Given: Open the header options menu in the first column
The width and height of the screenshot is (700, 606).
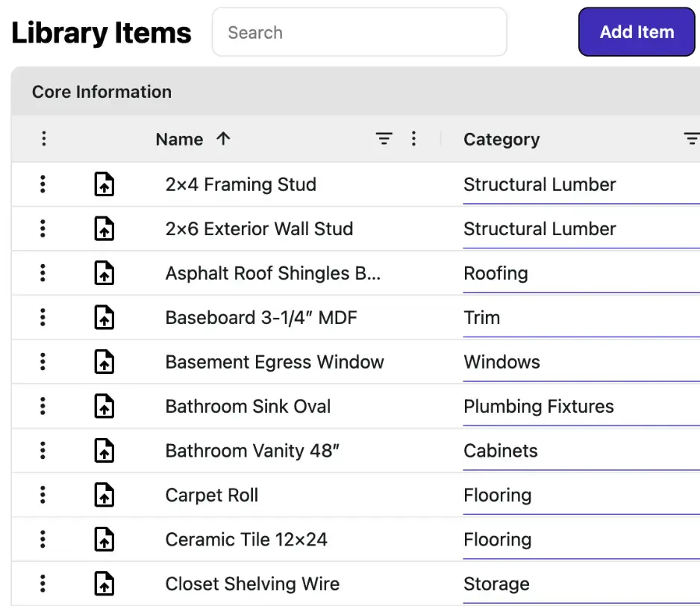Looking at the screenshot, I should pyautogui.click(x=44, y=139).
